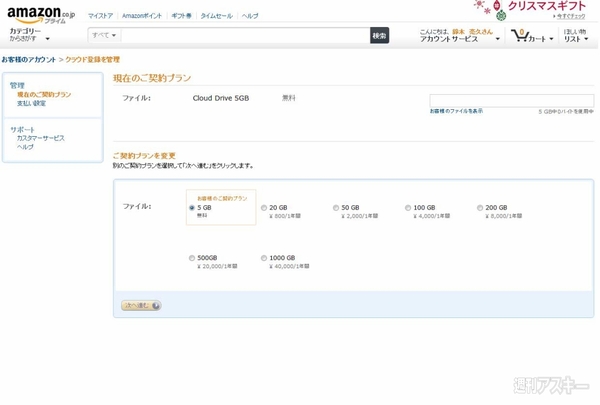Click the 現在のご契約プラン heading
Viewport: 600px width, 405px height.
[152, 78]
